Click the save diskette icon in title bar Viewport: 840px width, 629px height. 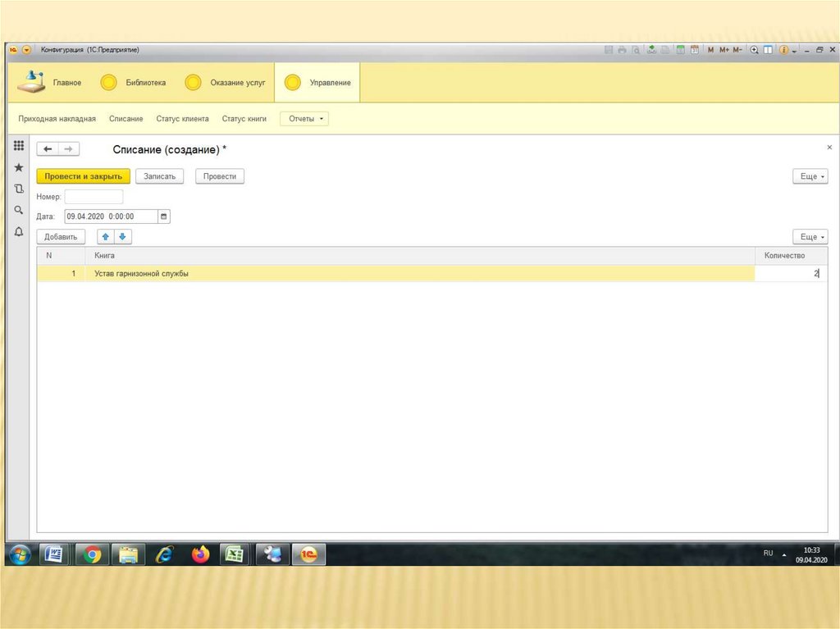pyautogui.click(x=609, y=50)
